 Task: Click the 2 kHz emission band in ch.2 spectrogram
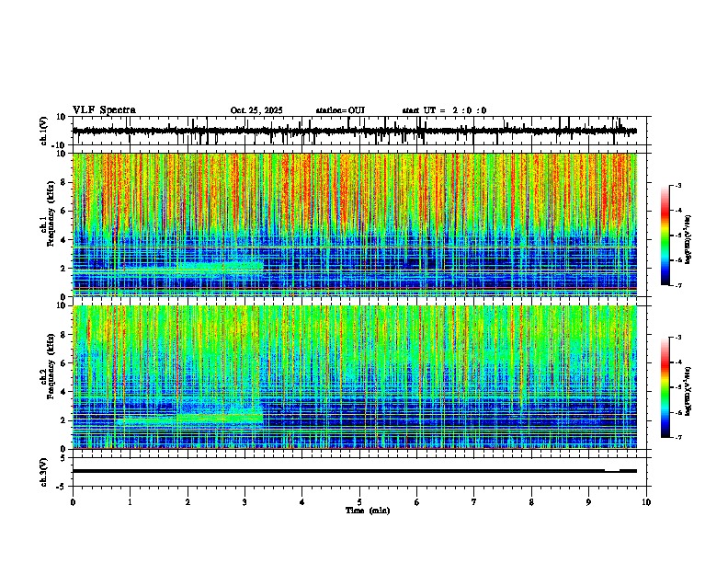click(189, 419)
